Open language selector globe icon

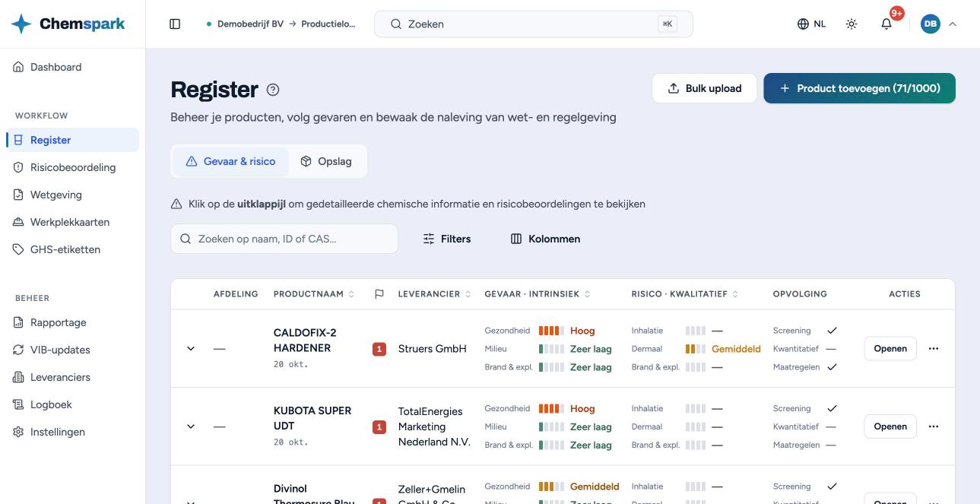(x=803, y=24)
